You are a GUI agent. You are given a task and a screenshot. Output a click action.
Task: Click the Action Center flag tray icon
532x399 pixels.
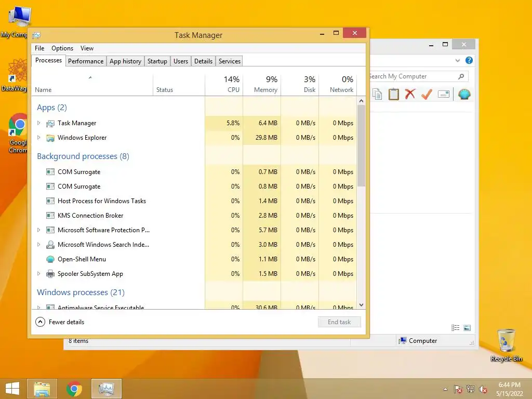coord(458,389)
